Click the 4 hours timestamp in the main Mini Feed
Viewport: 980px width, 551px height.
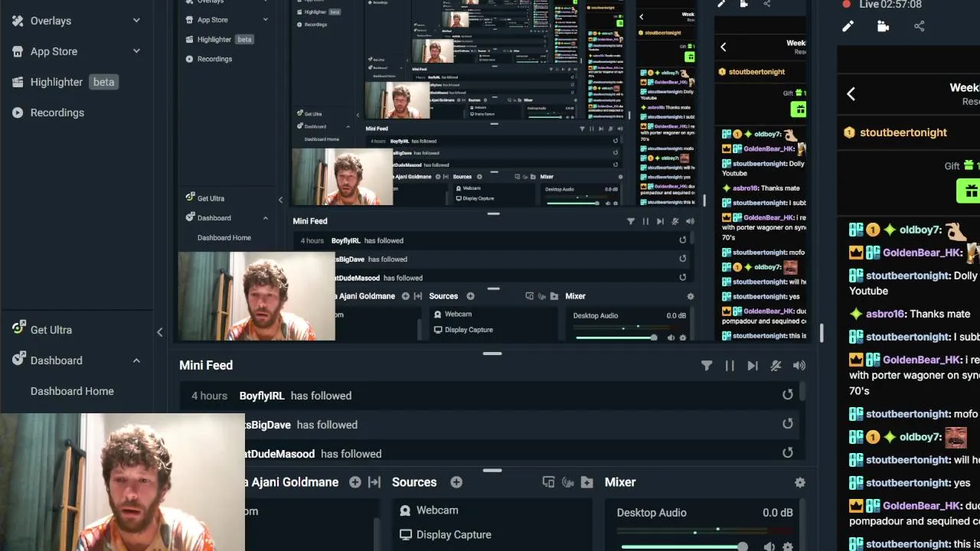209,396
